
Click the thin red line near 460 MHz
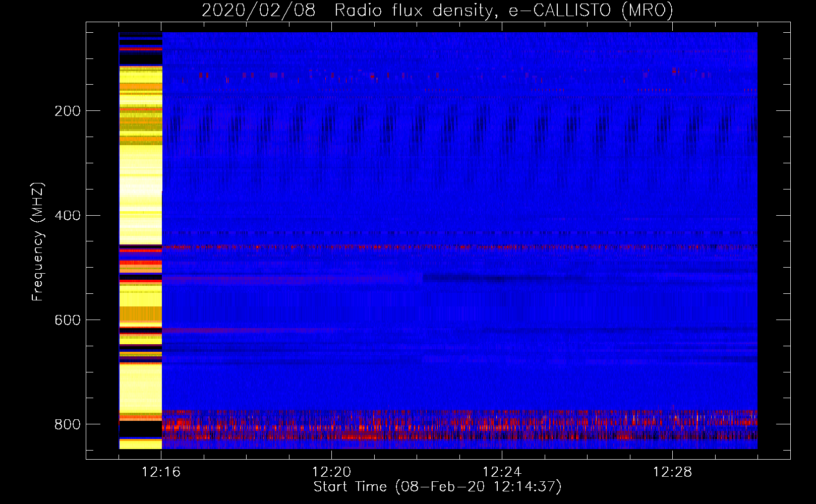click(454, 247)
